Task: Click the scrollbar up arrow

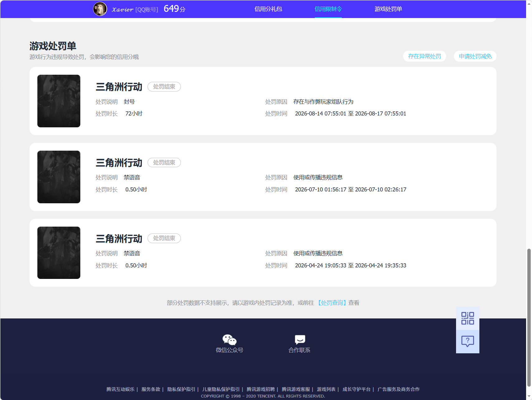Action: click(529, 3)
